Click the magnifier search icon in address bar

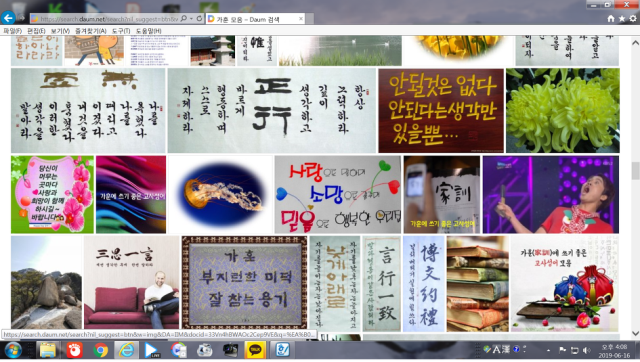point(184,18)
